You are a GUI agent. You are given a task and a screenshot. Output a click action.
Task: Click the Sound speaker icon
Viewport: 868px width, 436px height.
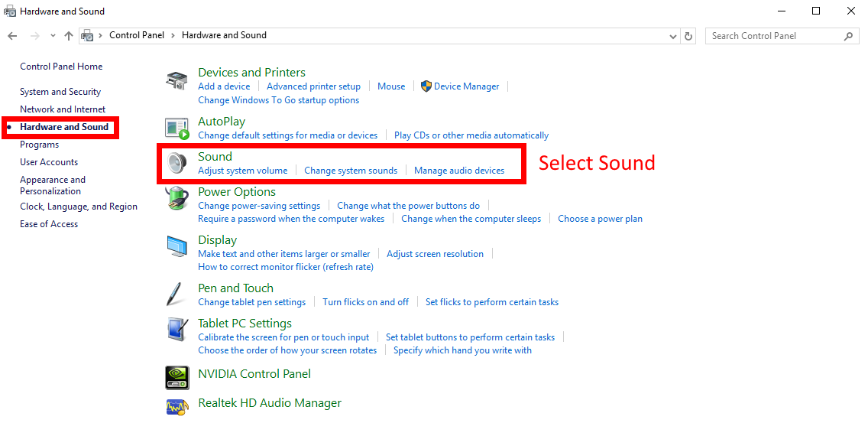[177, 163]
